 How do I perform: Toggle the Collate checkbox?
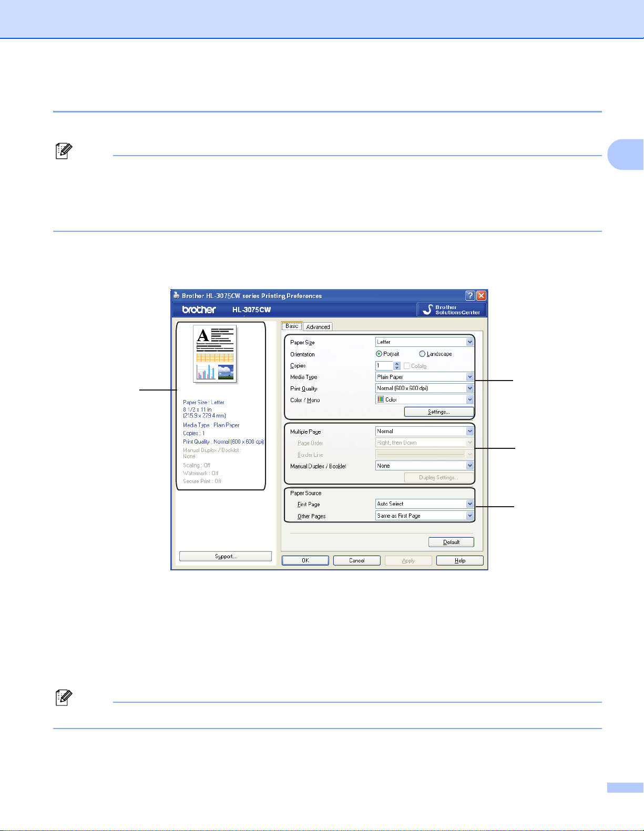[407, 366]
